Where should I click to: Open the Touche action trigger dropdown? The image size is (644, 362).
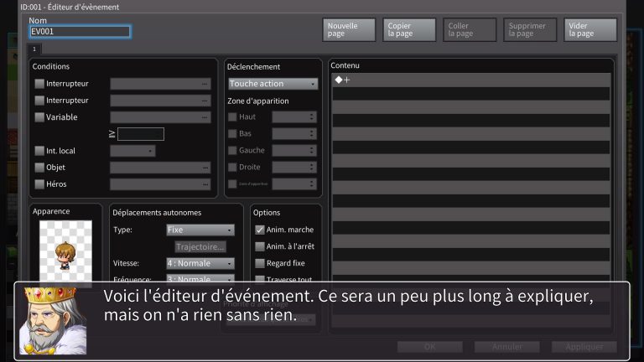point(273,84)
